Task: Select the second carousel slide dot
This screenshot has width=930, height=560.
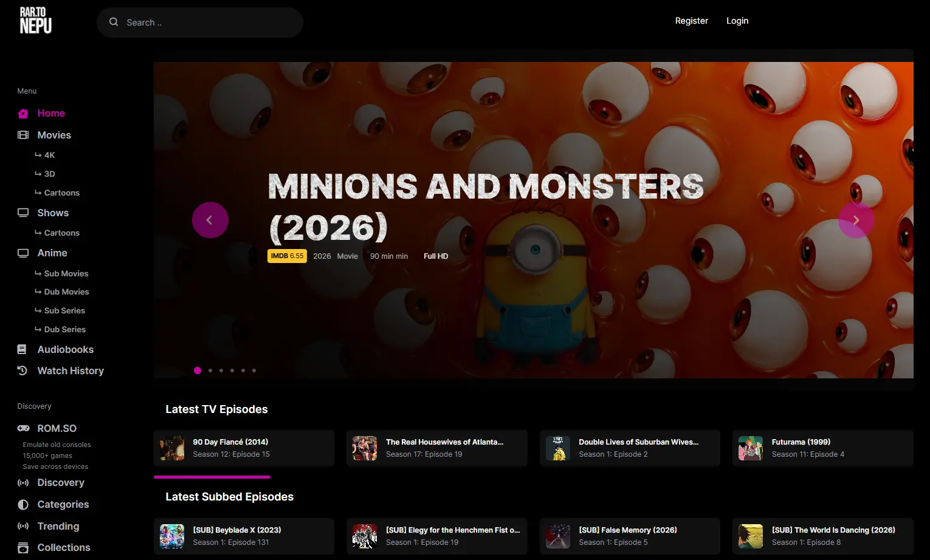Action: click(210, 370)
